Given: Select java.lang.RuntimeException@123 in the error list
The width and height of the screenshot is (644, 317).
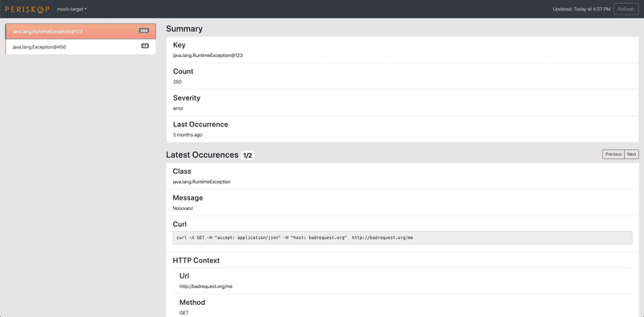Looking at the screenshot, I should (x=80, y=31).
